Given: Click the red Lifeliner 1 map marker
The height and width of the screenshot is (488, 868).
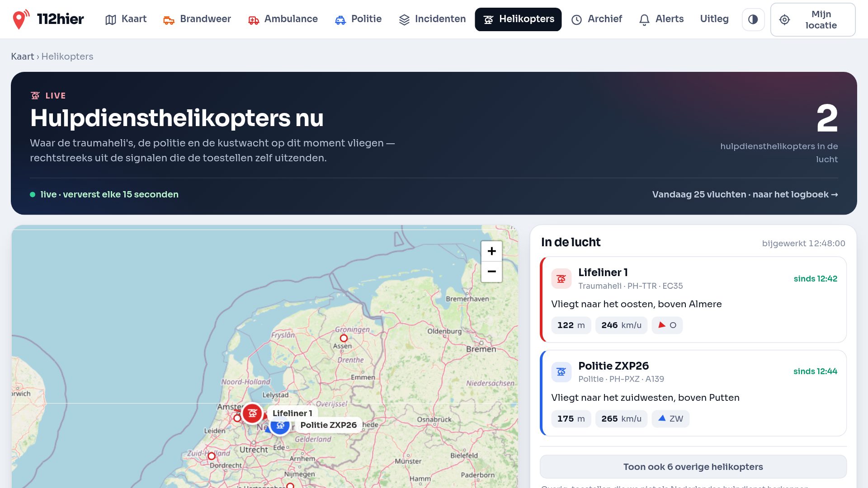Looking at the screenshot, I should click(x=252, y=413).
